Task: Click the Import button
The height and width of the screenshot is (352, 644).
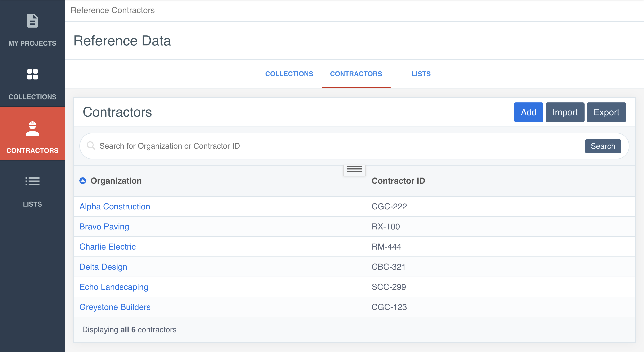Action: (565, 112)
